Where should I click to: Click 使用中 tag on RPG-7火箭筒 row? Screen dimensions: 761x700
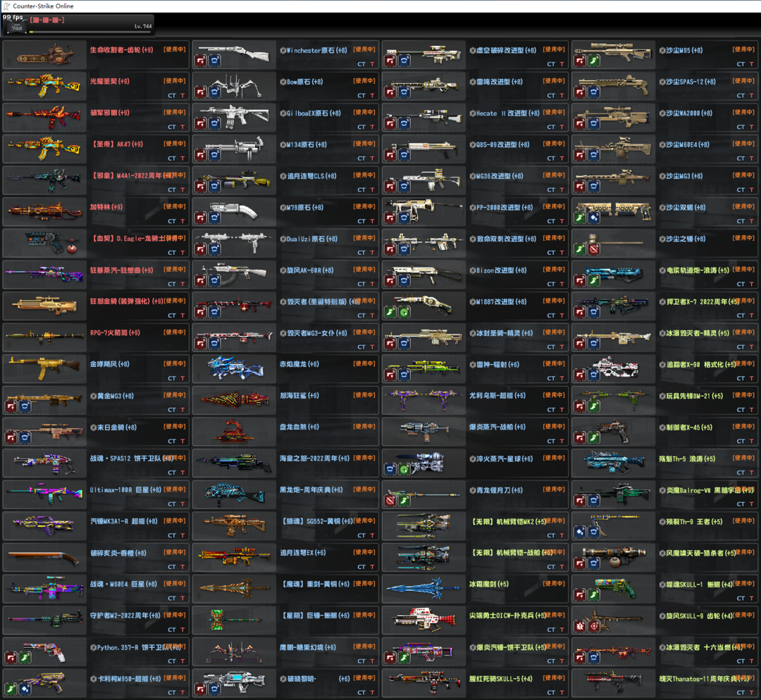(x=175, y=332)
